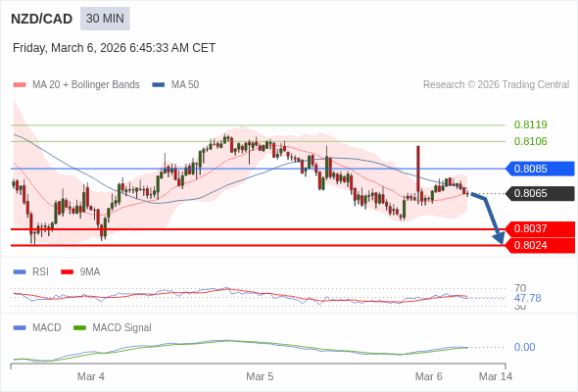Click the MA 50 legend color swatch
The height and width of the screenshot is (392, 578).
159,85
